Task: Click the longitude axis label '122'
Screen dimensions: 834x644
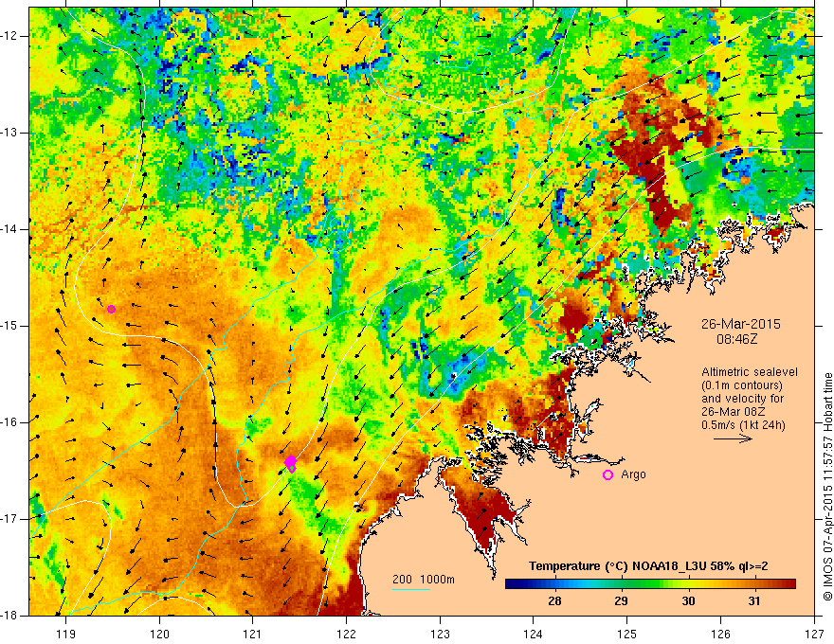Action: click(x=346, y=634)
